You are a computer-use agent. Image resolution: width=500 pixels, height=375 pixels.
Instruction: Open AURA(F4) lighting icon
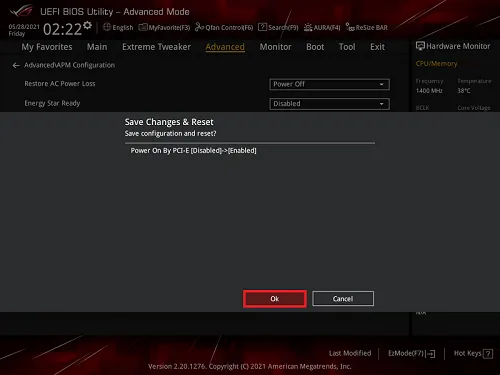click(x=308, y=27)
